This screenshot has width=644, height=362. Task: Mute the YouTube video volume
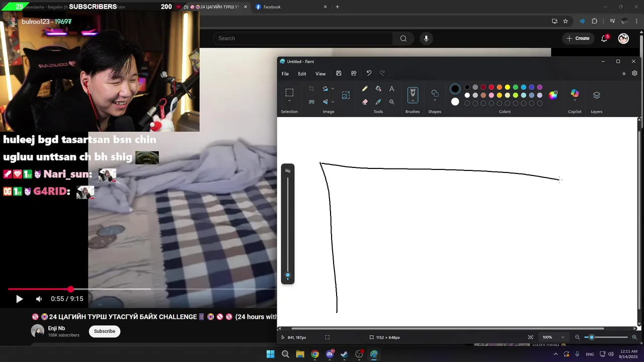(39, 299)
